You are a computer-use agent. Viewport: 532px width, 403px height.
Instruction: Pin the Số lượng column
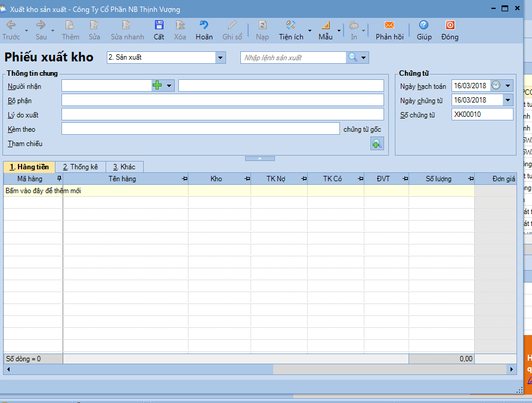(x=471, y=178)
